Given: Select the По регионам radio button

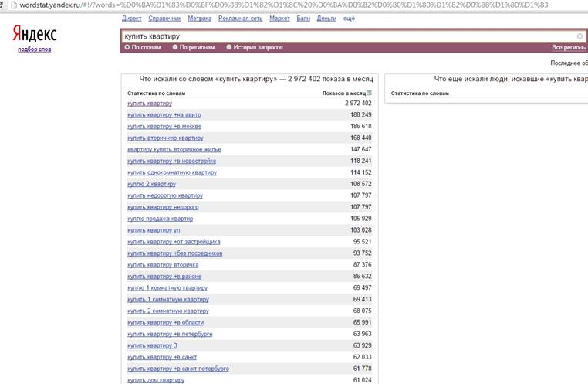Looking at the screenshot, I should click(x=174, y=47).
